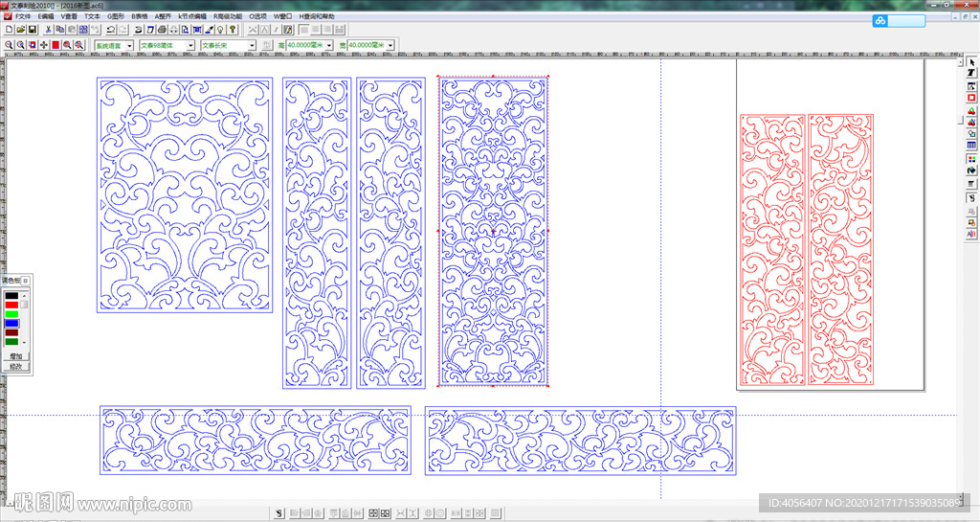Click the 增加 button in color palette

(15, 355)
